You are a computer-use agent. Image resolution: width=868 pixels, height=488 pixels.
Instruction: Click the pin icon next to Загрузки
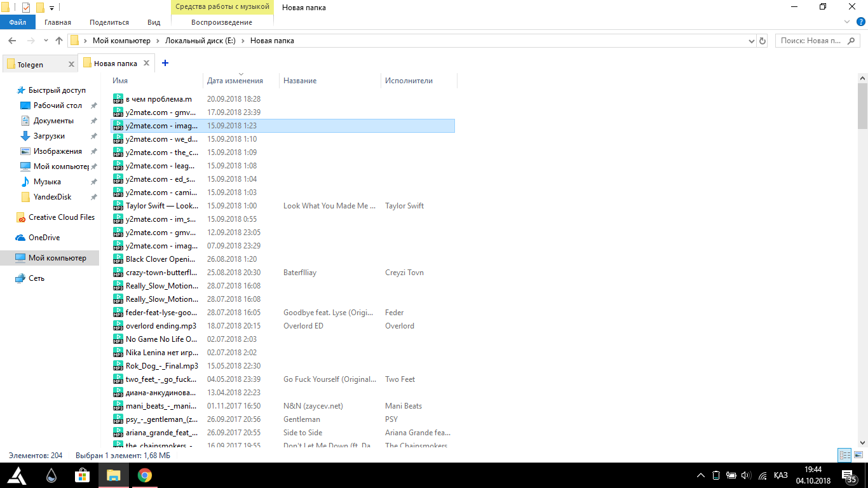coord(93,136)
